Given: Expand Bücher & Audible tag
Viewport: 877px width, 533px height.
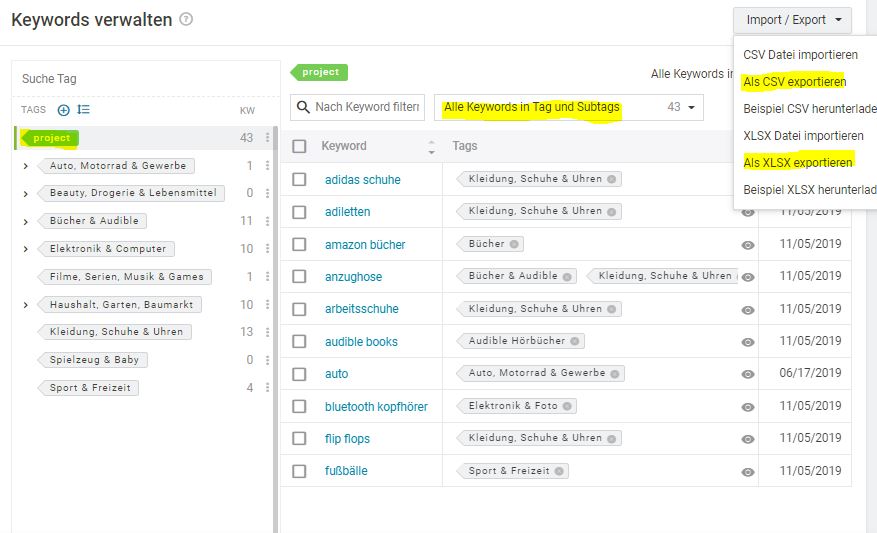Looking at the screenshot, I should [26, 221].
